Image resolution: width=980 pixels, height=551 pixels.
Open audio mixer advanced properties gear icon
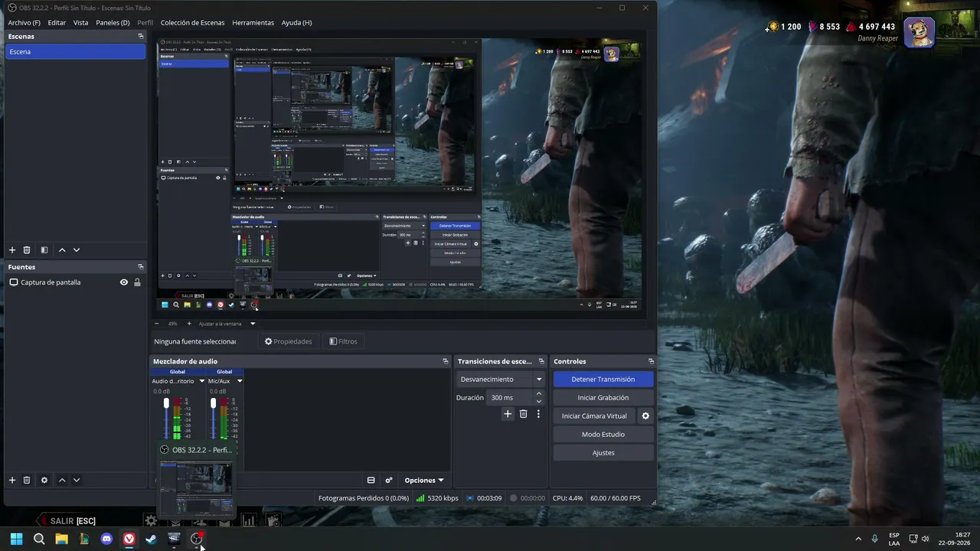click(389, 481)
